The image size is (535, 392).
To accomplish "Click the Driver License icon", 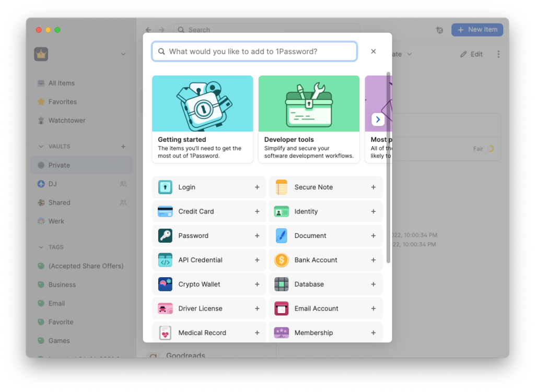I will click(x=164, y=308).
